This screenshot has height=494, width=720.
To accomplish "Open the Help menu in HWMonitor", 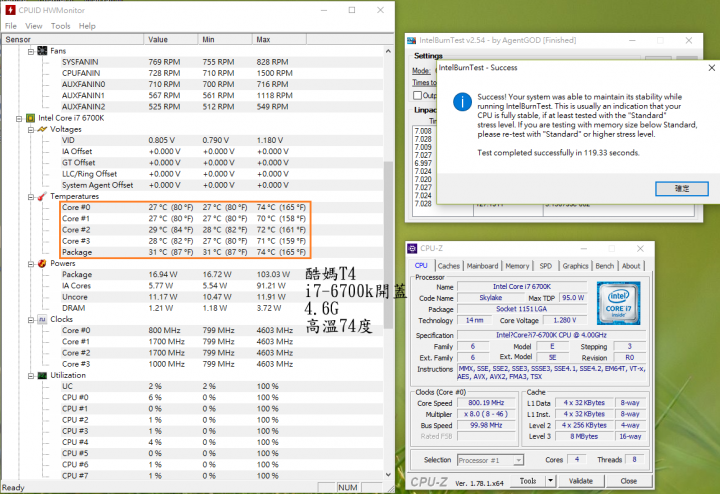I will click(x=87, y=26).
